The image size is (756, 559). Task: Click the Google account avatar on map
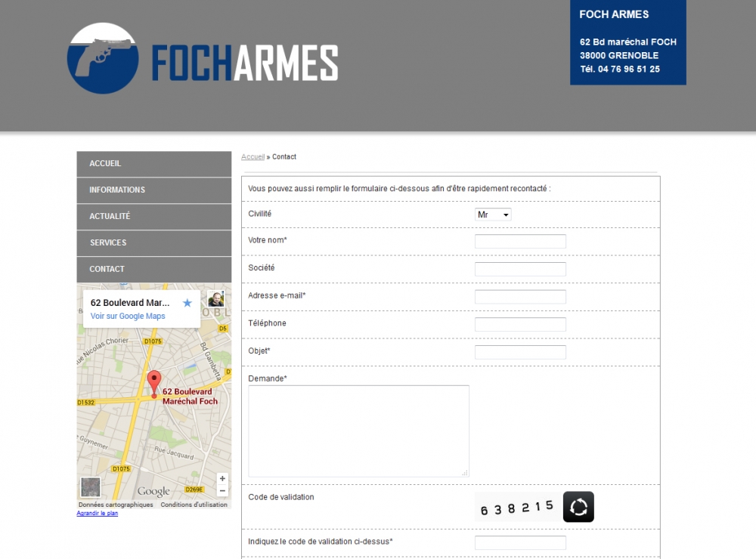[x=216, y=298]
